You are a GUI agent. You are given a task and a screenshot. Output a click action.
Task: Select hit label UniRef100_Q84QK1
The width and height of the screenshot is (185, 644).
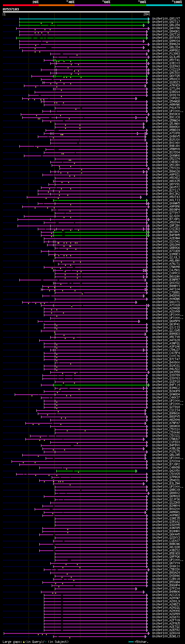pyautogui.click(x=166, y=32)
